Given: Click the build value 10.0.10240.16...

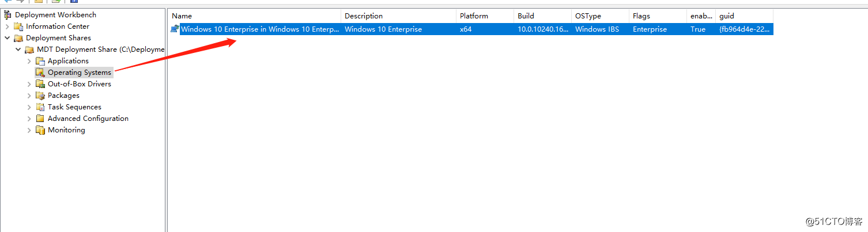Looking at the screenshot, I should [x=542, y=29].
